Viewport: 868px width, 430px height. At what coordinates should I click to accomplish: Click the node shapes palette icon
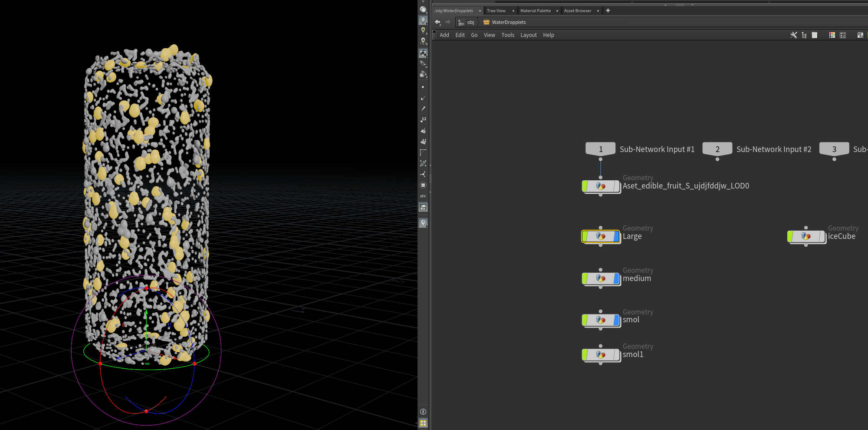coord(843,35)
